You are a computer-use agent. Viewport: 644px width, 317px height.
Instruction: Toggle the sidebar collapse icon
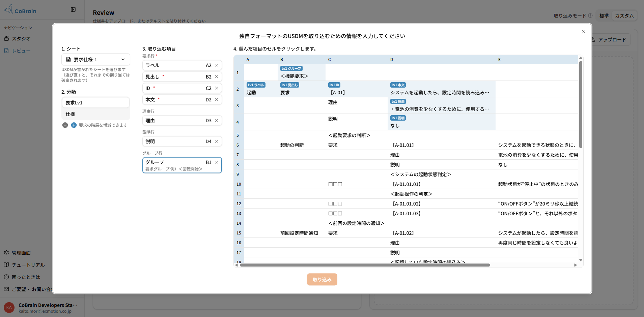(x=73, y=9)
